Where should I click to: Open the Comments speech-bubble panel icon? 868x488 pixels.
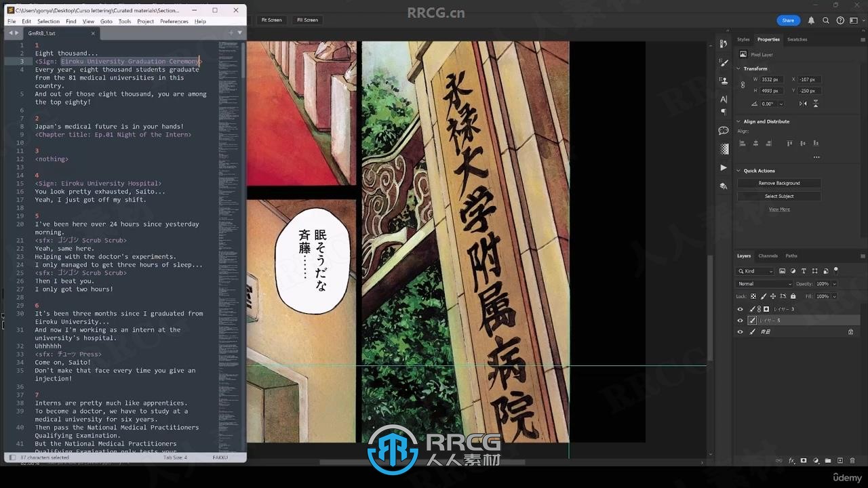[x=724, y=131]
